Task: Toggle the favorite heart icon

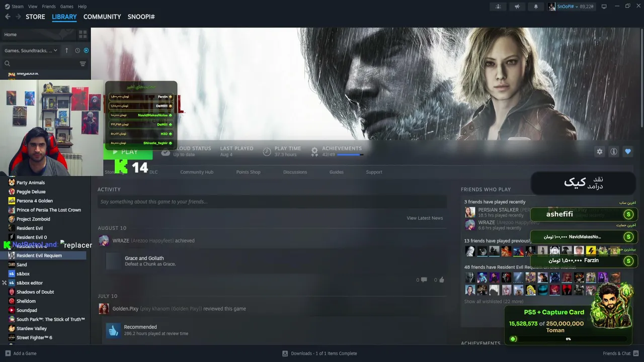Action: tap(627, 151)
